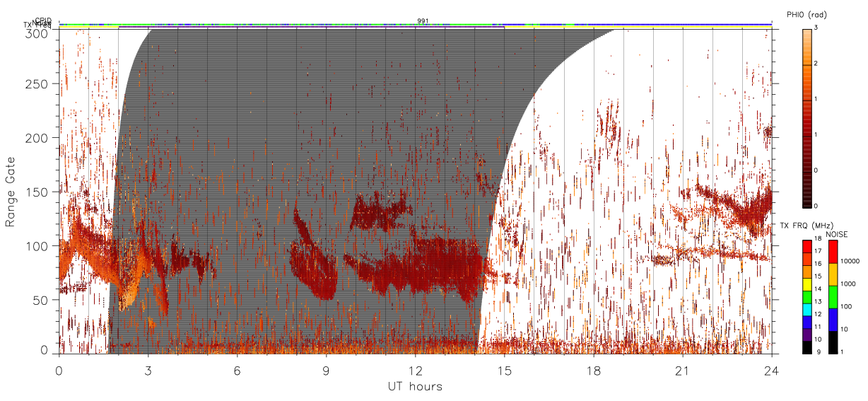
Task: Click the orange-red 16–17 MHz TX FRQ segment
Action: [x=807, y=259]
